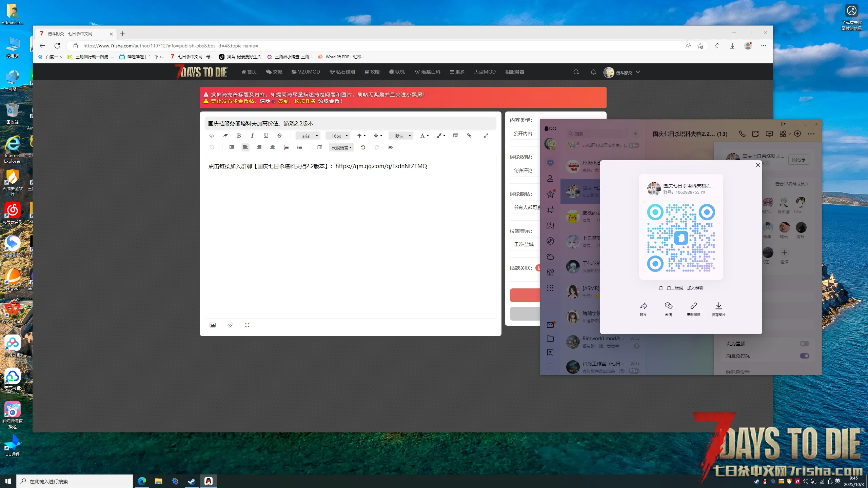Click the 签到 sign-in link in the red banner
This screenshot has width=868, height=488.
283,101
